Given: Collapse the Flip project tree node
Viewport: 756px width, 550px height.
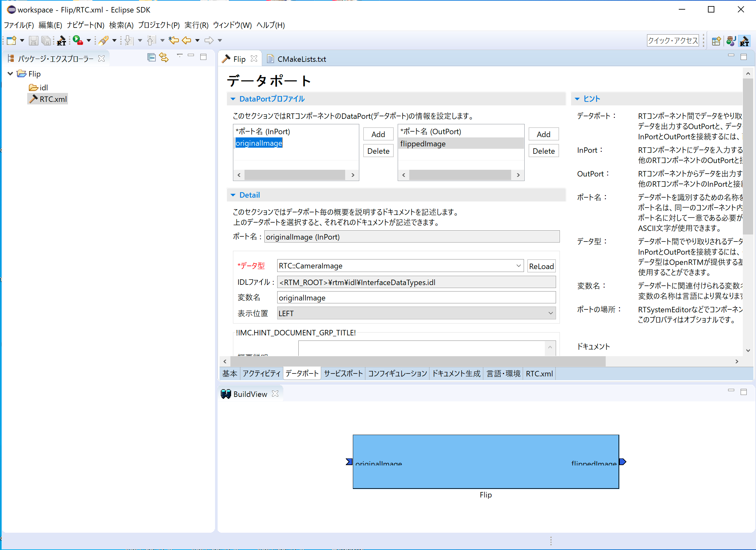Looking at the screenshot, I should (x=10, y=74).
